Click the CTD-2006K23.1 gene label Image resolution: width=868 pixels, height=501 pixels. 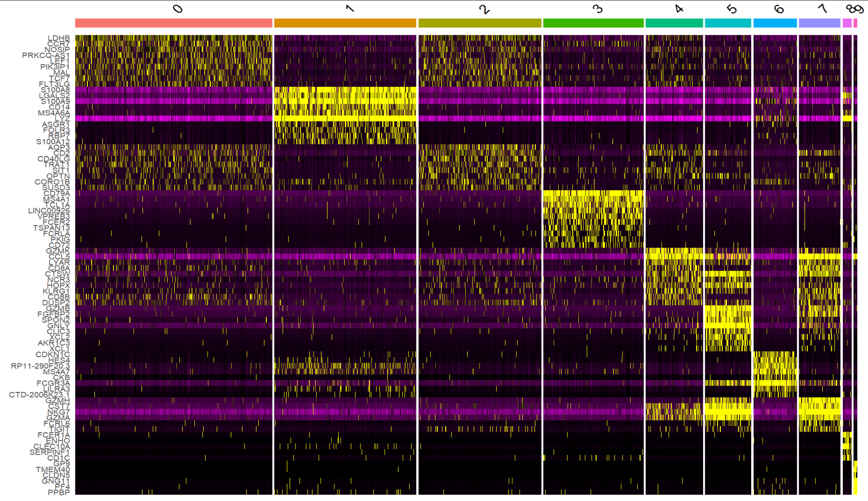pyautogui.click(x=39, y=395)
